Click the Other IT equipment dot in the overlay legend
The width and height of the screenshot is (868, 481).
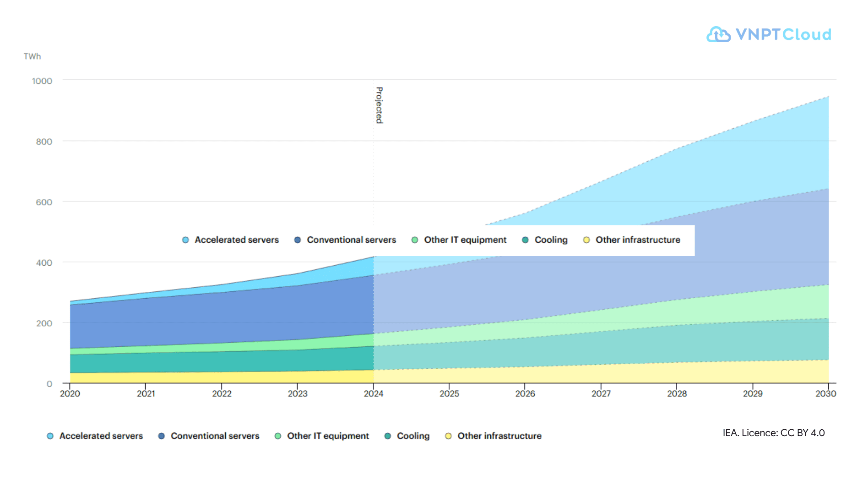(415, 240)
